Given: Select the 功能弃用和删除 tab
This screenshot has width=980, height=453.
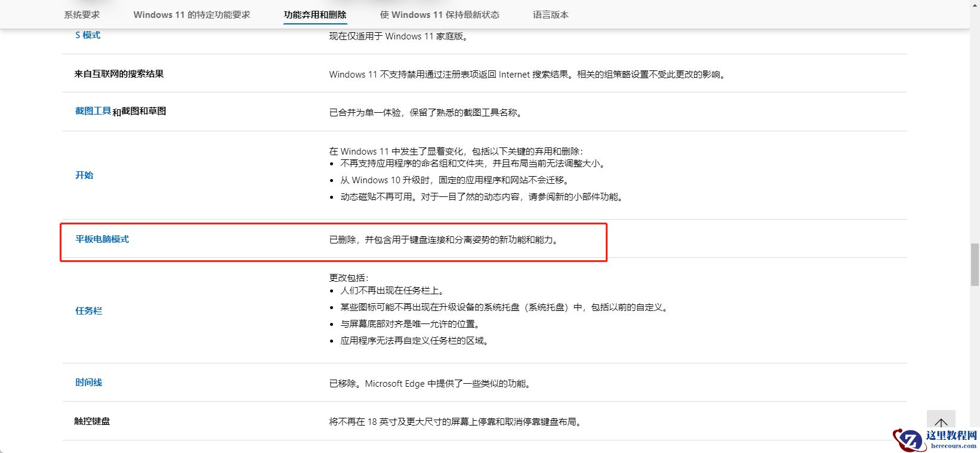Looking at the screenshot, I should click(x=315, y=15).
